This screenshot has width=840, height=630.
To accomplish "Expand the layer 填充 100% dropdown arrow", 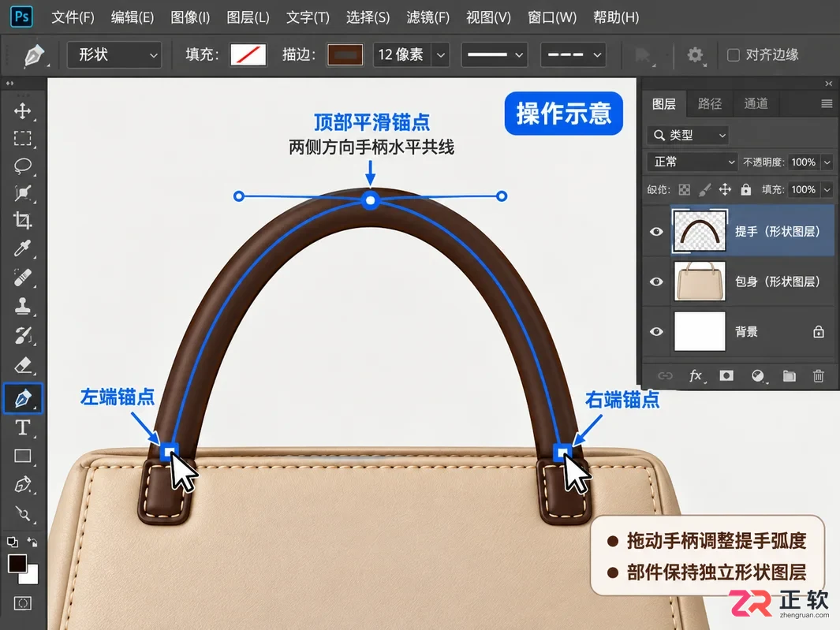I will pos(827,190).
